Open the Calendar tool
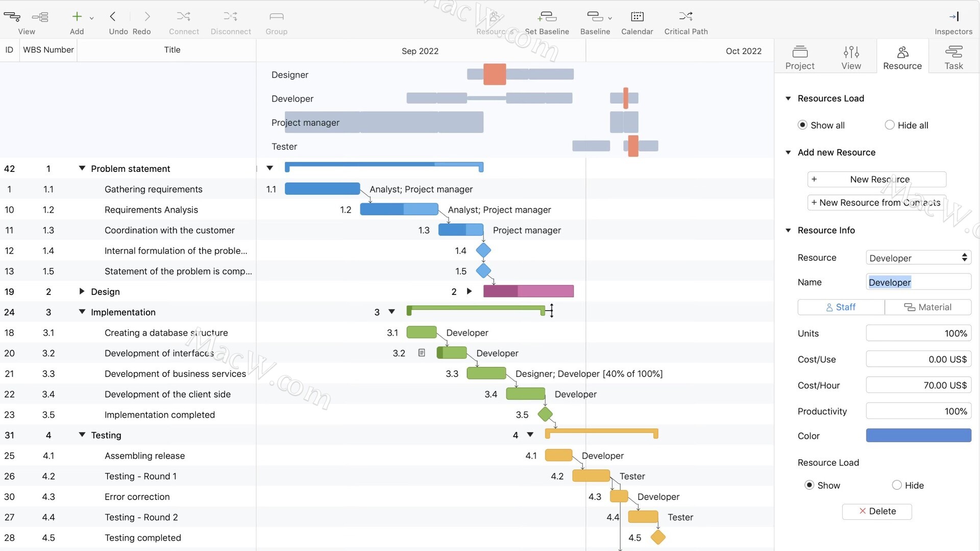 pos(636,17)
